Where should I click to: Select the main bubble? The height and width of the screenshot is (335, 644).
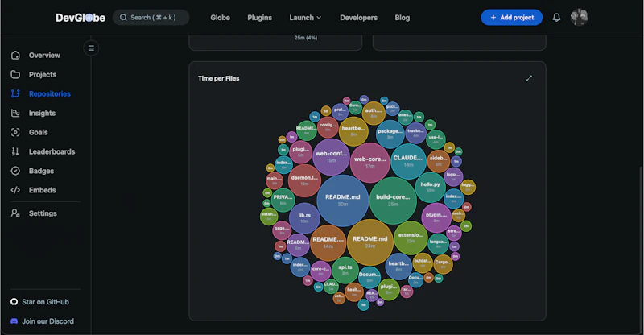point(274,180)
